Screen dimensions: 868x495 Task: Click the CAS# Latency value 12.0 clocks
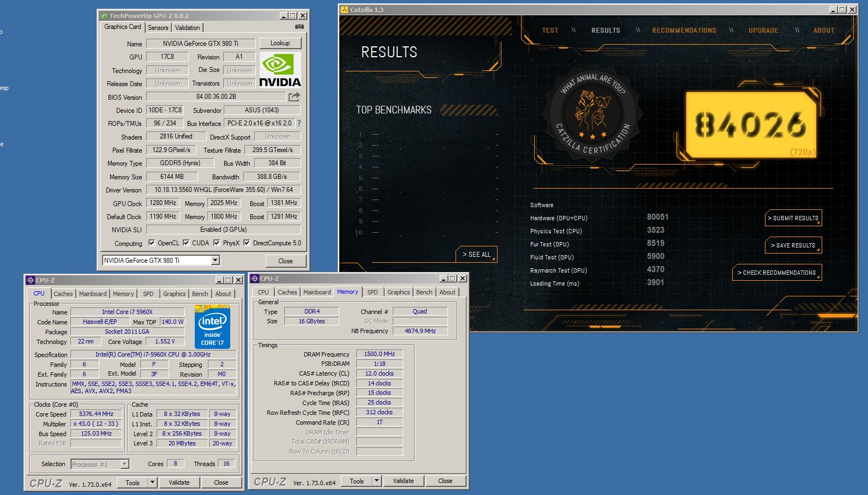click(x=379, y=374)
